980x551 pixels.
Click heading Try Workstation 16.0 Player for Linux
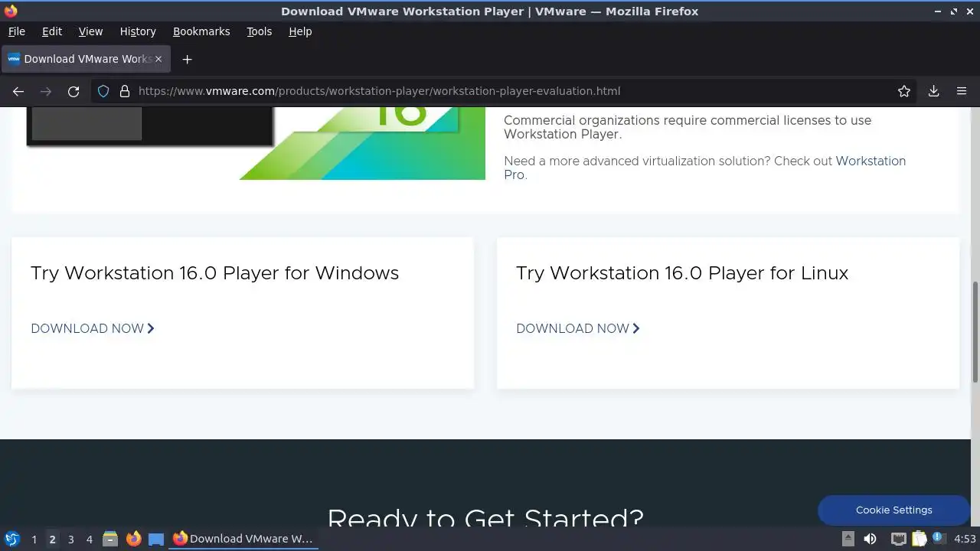682,273
